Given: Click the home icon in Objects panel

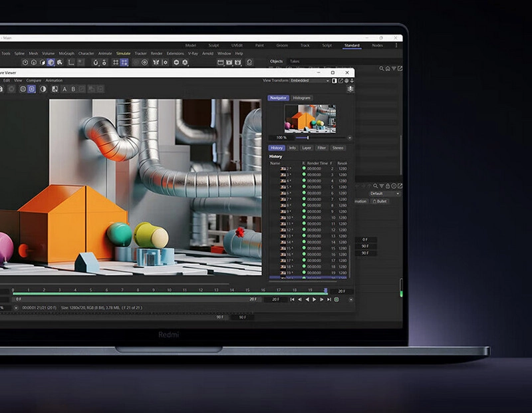Looking at the screenshot, I should tap(388, 69).
